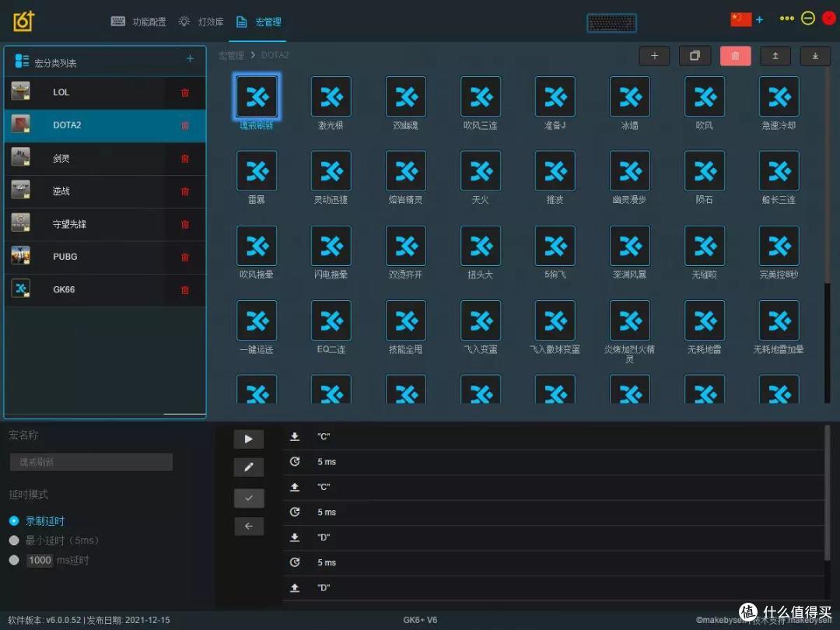Image resolution: width=840 pixels, height=630 pixels.
Task: Add a new macro category with the plus
Action: [190, 58]
